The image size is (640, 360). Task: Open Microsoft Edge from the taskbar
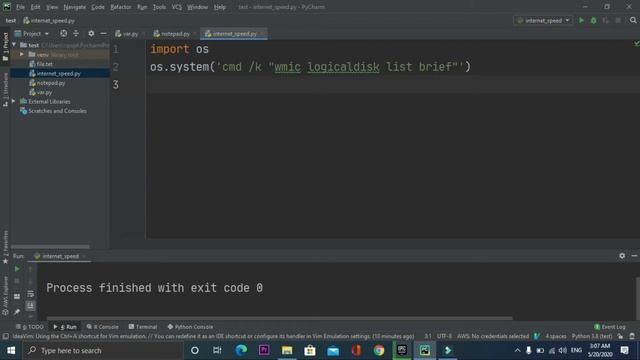coord(241,350)
